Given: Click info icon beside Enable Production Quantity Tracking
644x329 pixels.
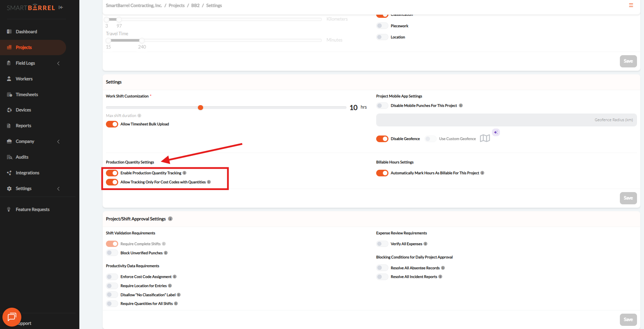Looking at the screenshot, I should tap(185, 173).
